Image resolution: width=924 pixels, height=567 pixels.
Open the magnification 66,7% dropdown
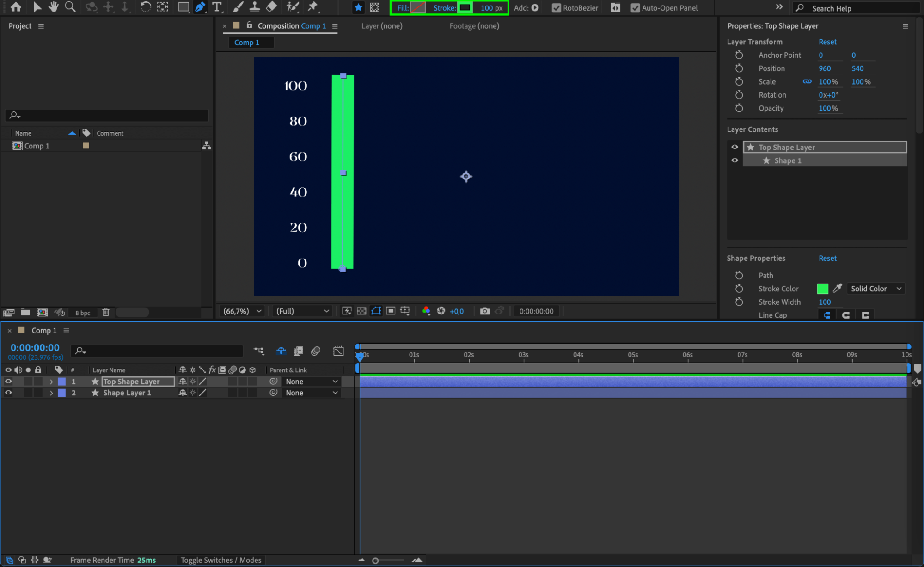243,311
